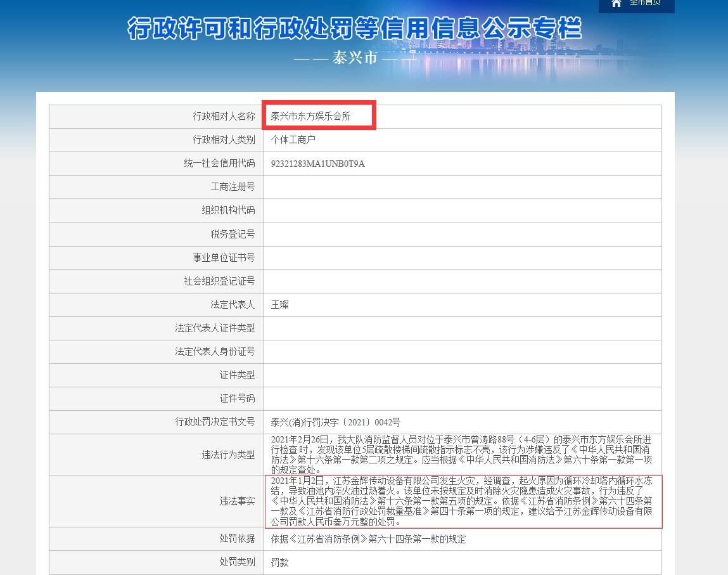Select the name 泰兴市东方娱乐会所
Viewport: 728px width, 575px height.
pyautogui.click(x=310, y=116)
